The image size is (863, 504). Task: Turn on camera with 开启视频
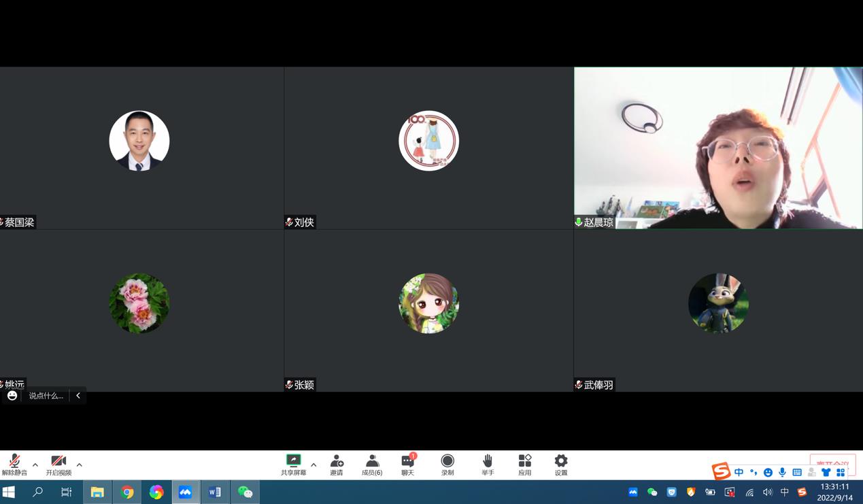coord(58,465)
